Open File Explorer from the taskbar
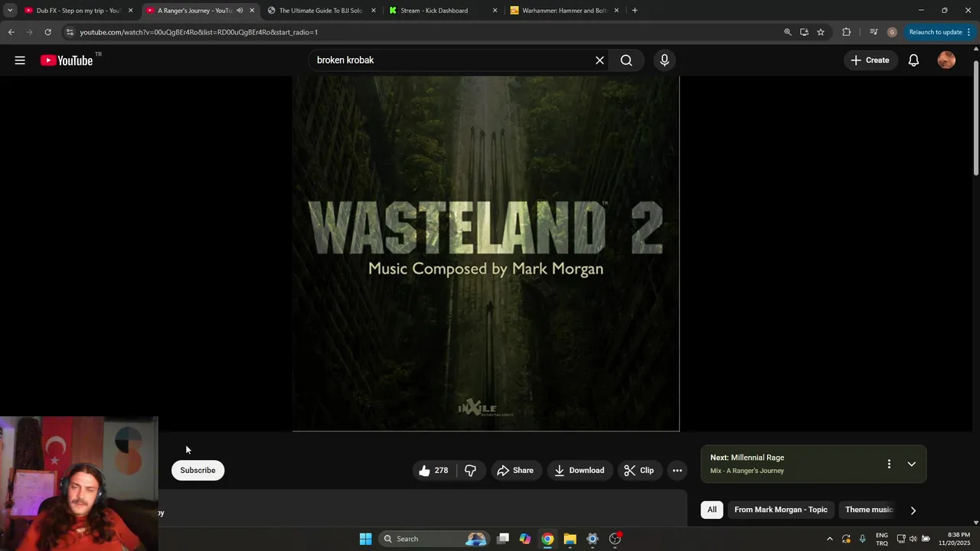The width and height of the screenshot is (980, 551). 570,539
